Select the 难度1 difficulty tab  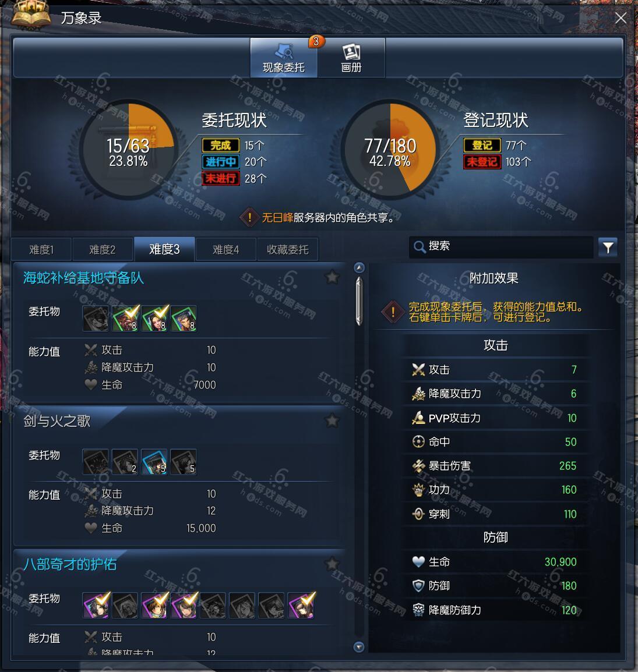click(41, 249)
